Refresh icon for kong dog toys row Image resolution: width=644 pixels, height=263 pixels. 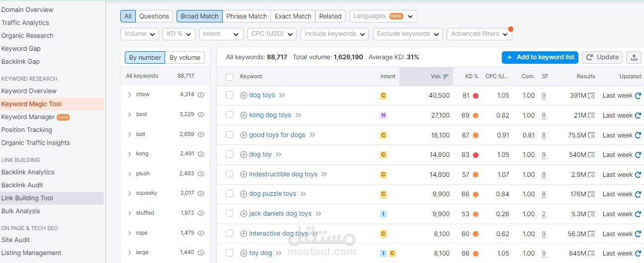tap(638, 116)
